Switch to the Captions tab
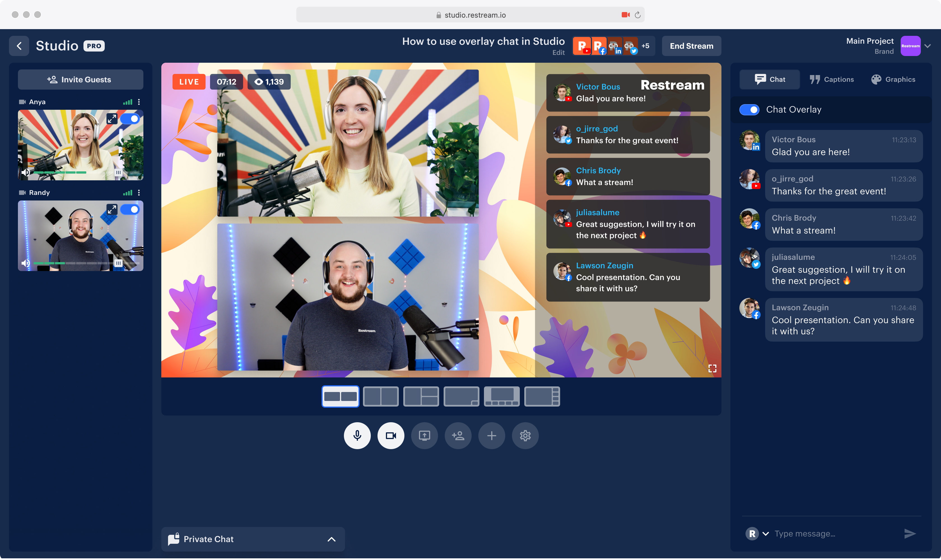Image resolution: width=941 pixels, height=560 pixels. click(831, 79)
